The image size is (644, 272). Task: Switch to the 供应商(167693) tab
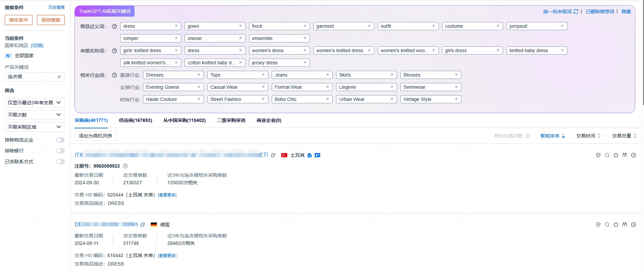point(136,120)
